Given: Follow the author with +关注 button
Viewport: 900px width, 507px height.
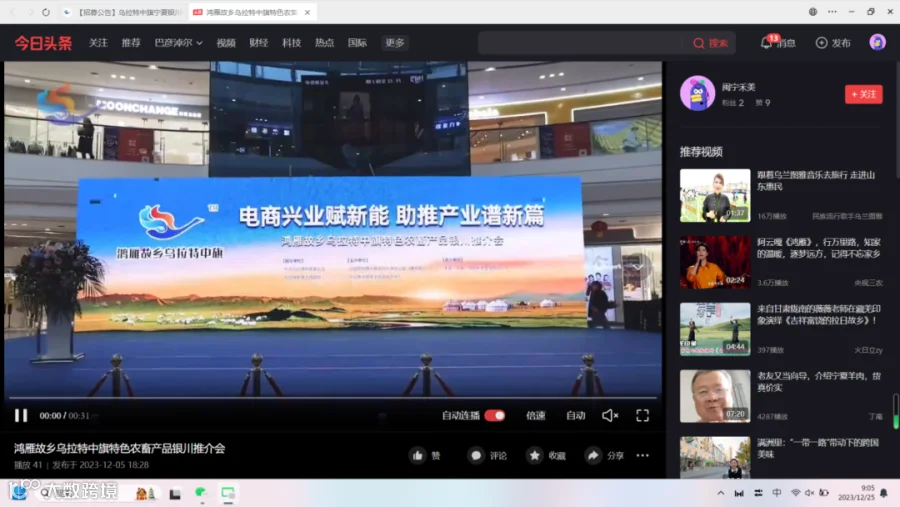Looking at the screenshot, I should [x=863, y=94].
